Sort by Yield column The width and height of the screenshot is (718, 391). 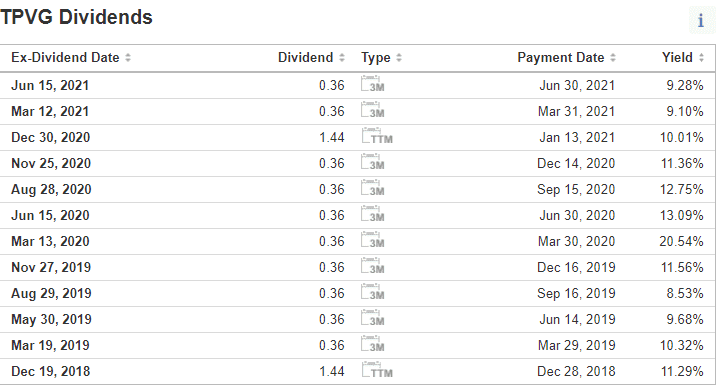(x=683, y=58)
